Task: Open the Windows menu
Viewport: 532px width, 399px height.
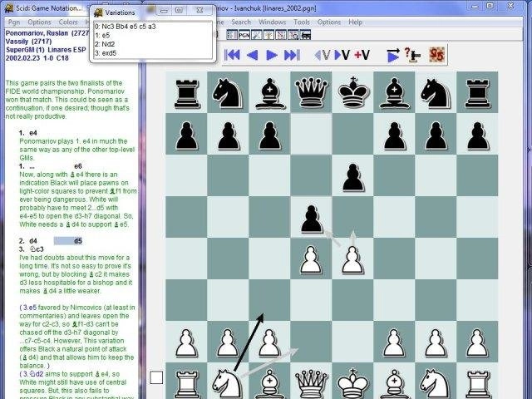Action: [x=272, y=22]
